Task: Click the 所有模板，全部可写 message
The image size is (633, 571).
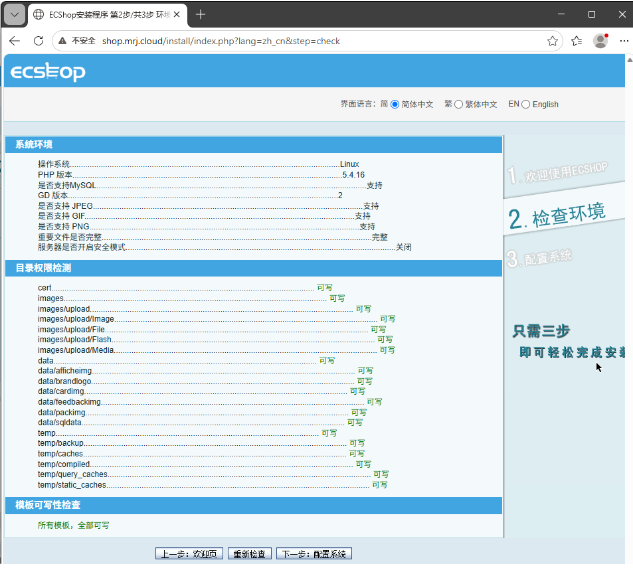Action: coord(73,525)
